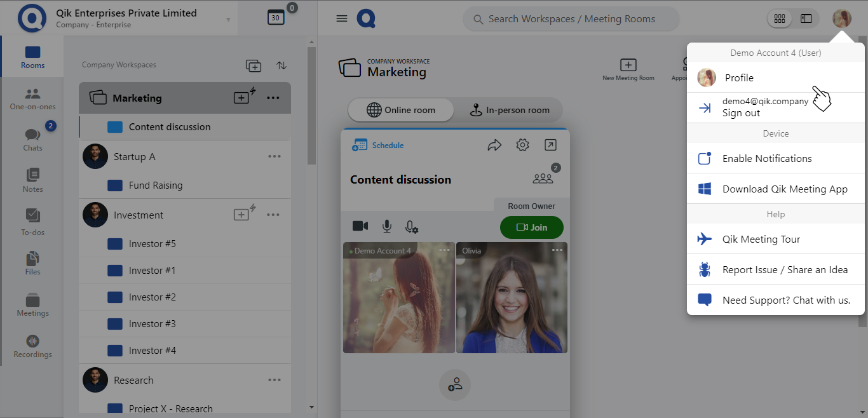Click the hamburger menu icon

pyautogui.click(x=342, y=18)
